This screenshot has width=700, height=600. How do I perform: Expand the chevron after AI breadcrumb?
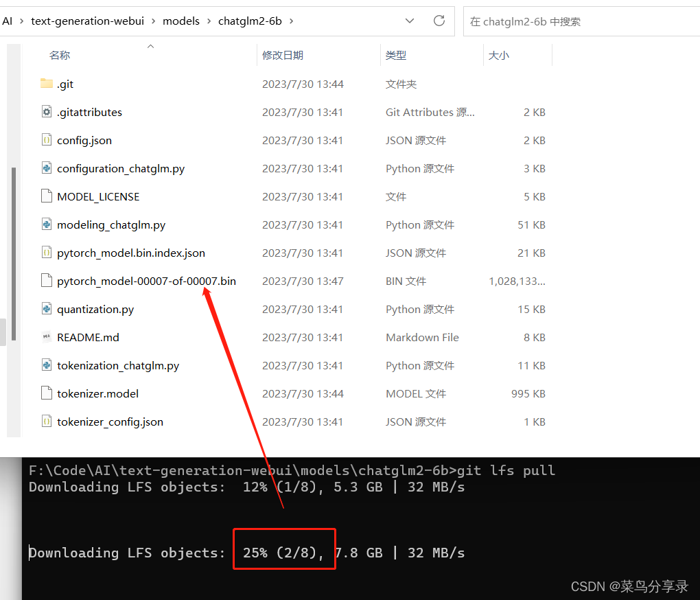pos(21,21)
